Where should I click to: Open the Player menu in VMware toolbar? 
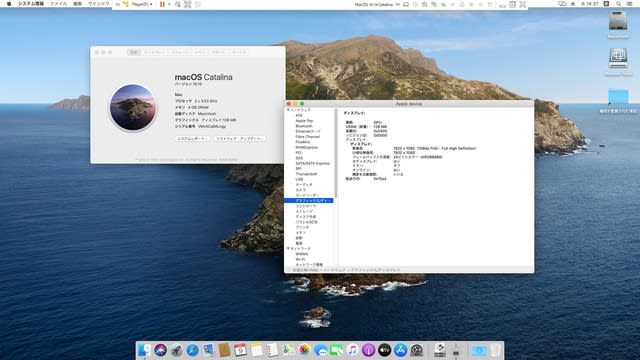[142, 4]
